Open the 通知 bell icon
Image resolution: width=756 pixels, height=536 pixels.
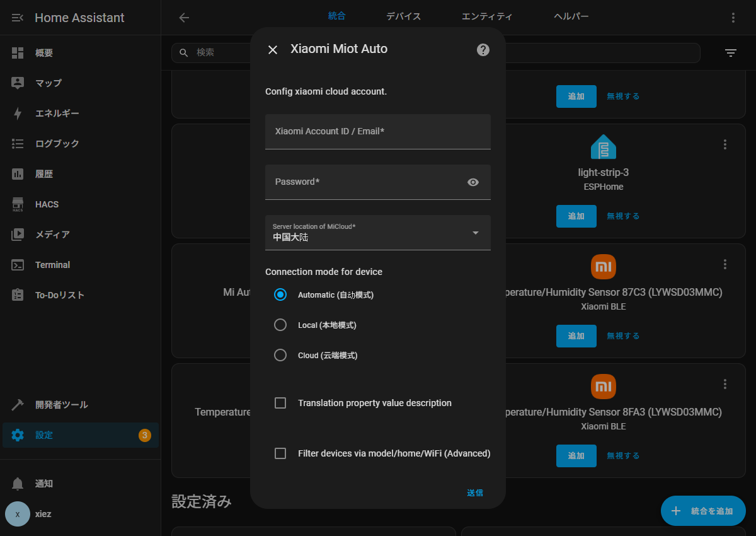pos(18,484)
